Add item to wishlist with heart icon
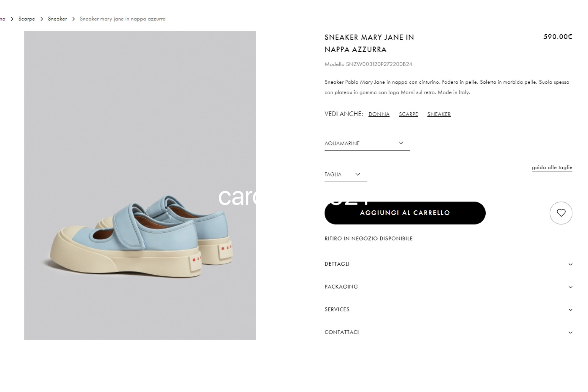 (x=561, y=213)
